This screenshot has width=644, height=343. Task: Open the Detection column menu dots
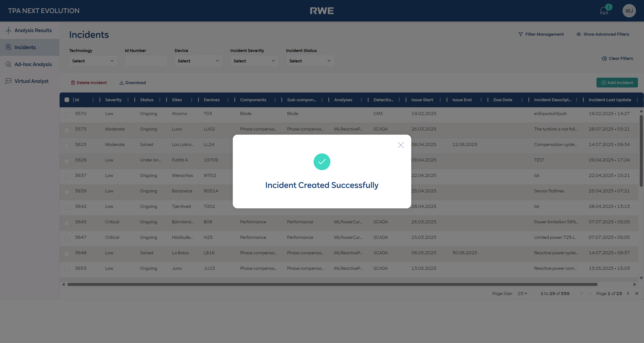point(399,100)
